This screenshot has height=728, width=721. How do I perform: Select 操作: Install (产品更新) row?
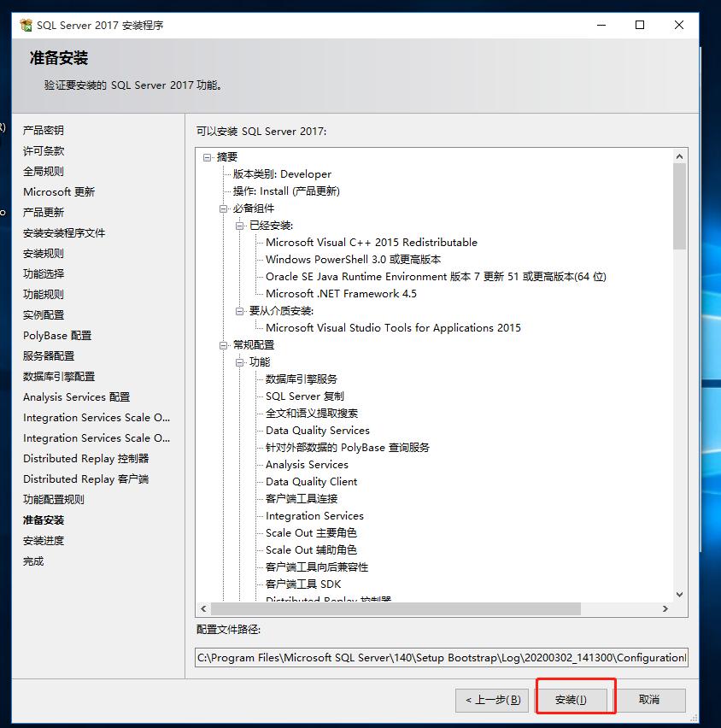(x=286, y=191)
